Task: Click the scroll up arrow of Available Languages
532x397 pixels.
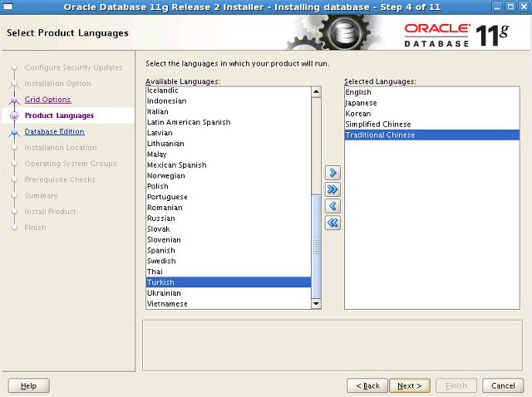Action: click(x=316, y=92)
